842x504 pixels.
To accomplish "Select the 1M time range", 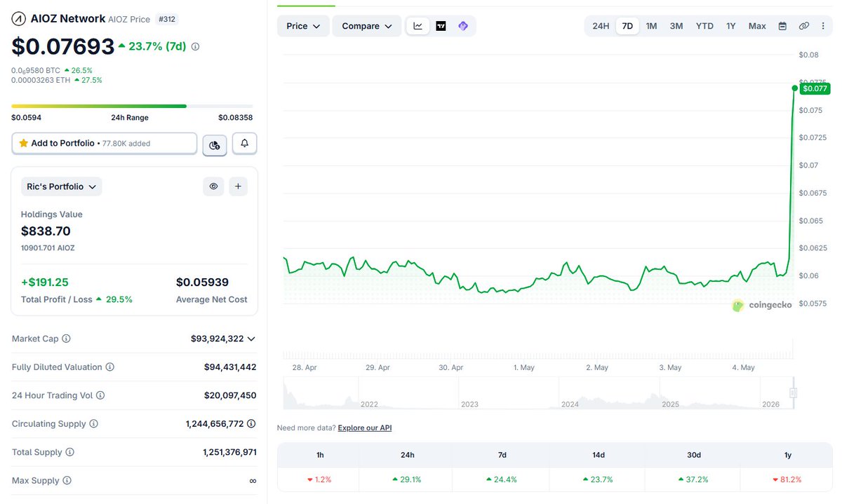I will coord(651,26).
